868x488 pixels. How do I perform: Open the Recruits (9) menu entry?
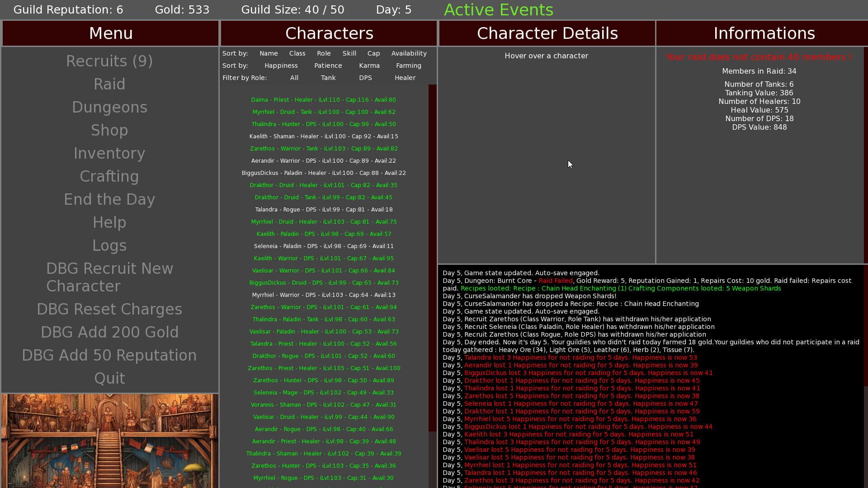pyautogui.click(x=109, y=61)
